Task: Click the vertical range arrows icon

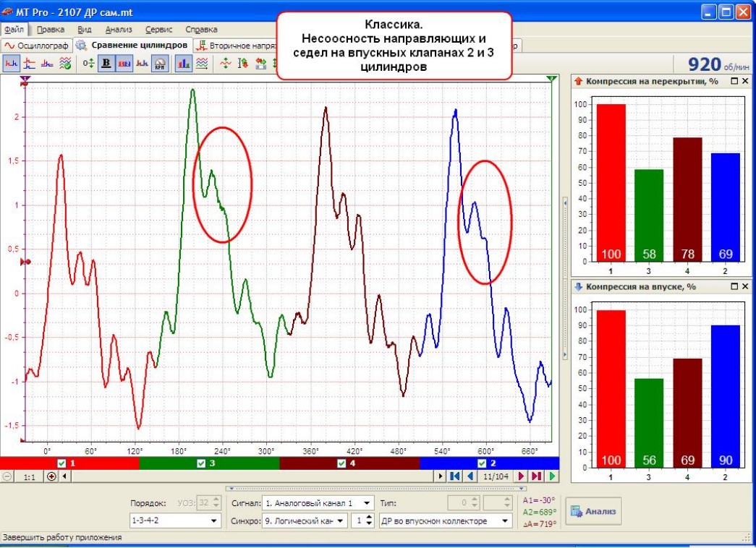Action: (243, 63)
